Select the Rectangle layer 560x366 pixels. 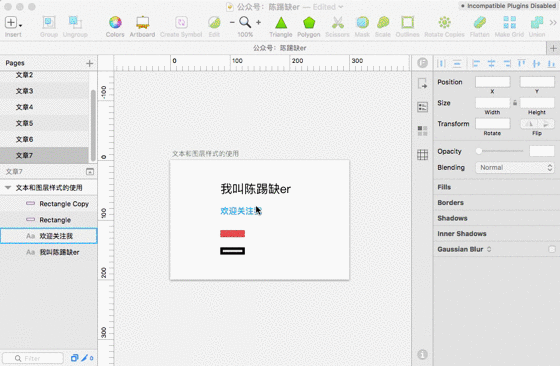tap(49, 220)
